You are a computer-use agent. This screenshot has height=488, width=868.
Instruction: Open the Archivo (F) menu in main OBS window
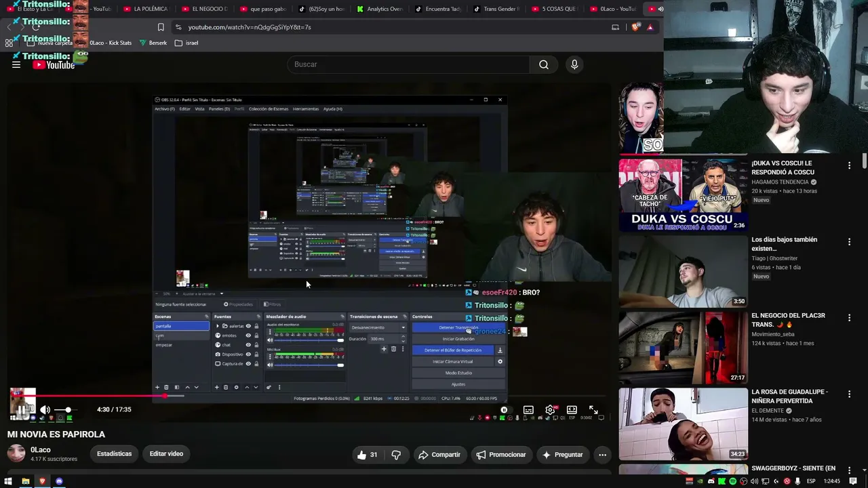(164, 109)
